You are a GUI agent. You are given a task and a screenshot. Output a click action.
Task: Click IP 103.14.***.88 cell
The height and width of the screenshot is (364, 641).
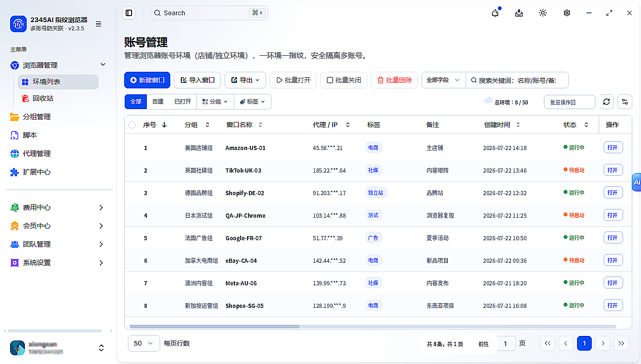329,215
